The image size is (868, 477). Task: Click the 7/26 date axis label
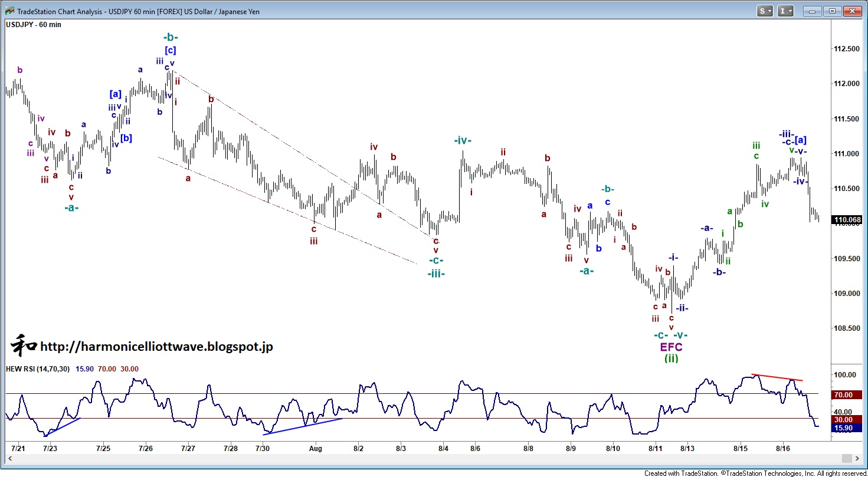point(146,449)
